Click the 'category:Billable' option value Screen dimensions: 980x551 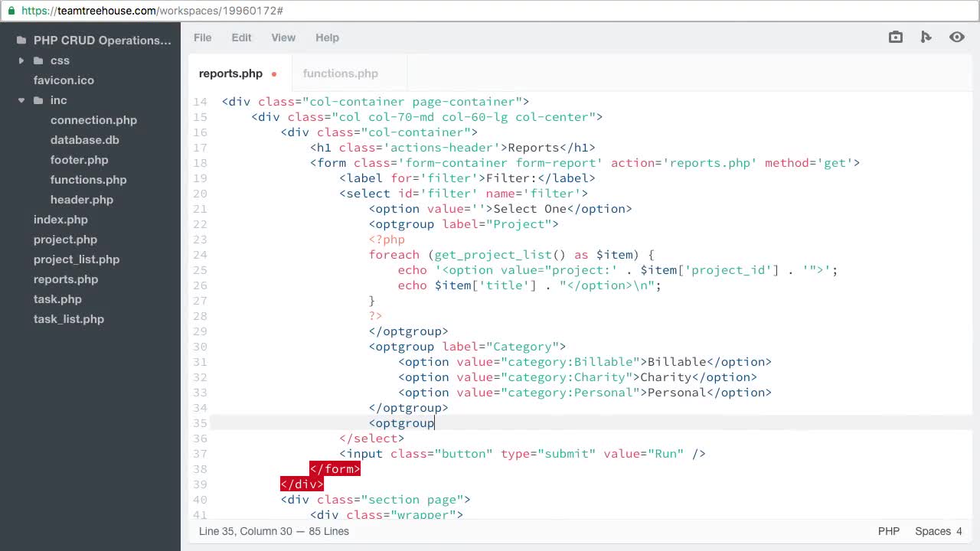click(x=570, y=362)
